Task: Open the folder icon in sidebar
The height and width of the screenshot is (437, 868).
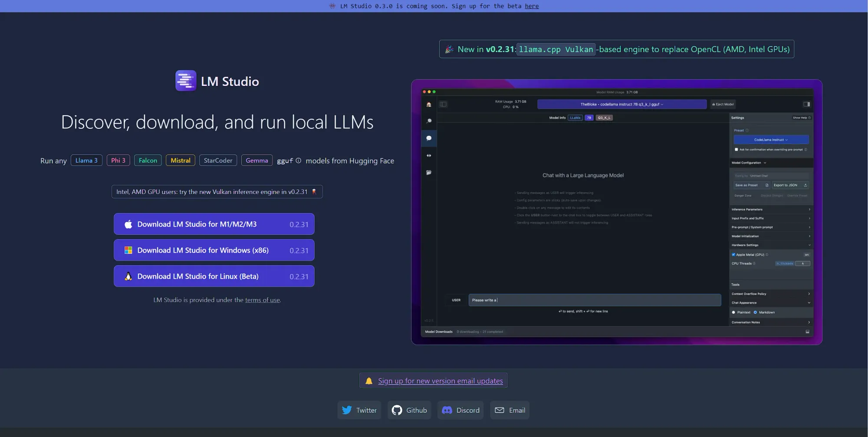Action: pyautogui.click(x=429, y=172)
